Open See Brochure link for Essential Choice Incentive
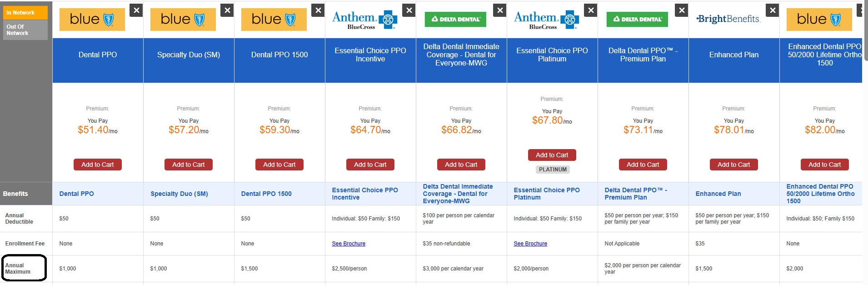 tap(349, 244)
